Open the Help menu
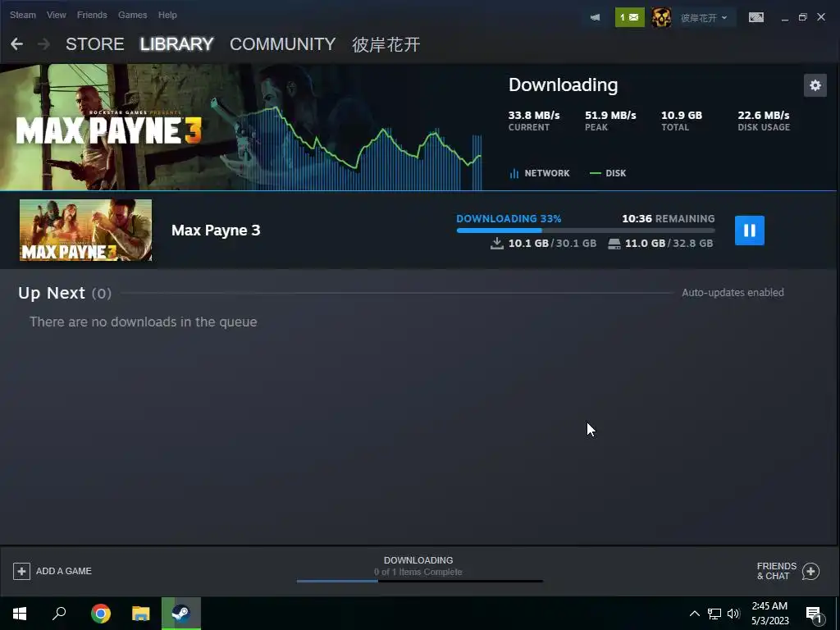 click(167, 15)
